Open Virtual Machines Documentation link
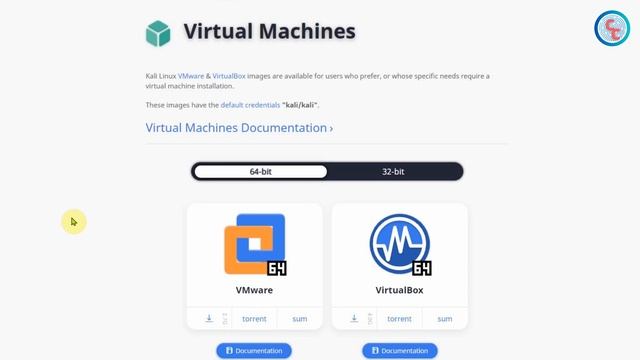Screen dimensions: 640x360 pyautogui.click(x=239, y=128)
